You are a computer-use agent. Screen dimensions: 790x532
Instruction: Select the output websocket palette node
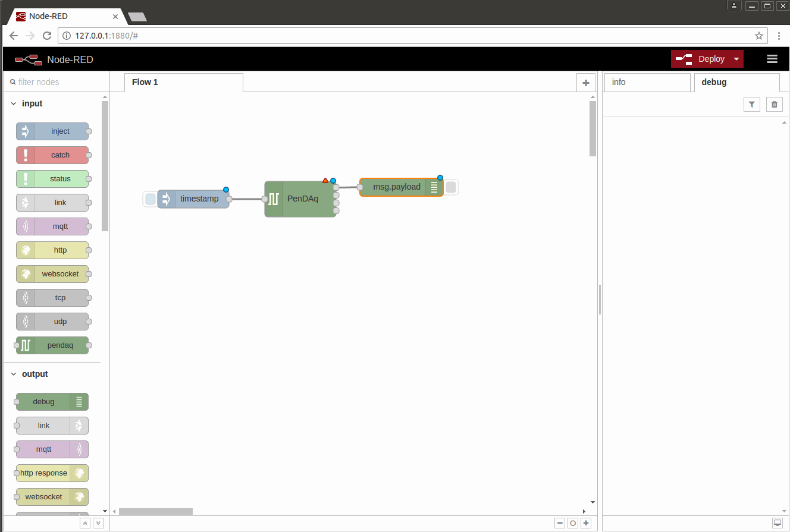52,497
